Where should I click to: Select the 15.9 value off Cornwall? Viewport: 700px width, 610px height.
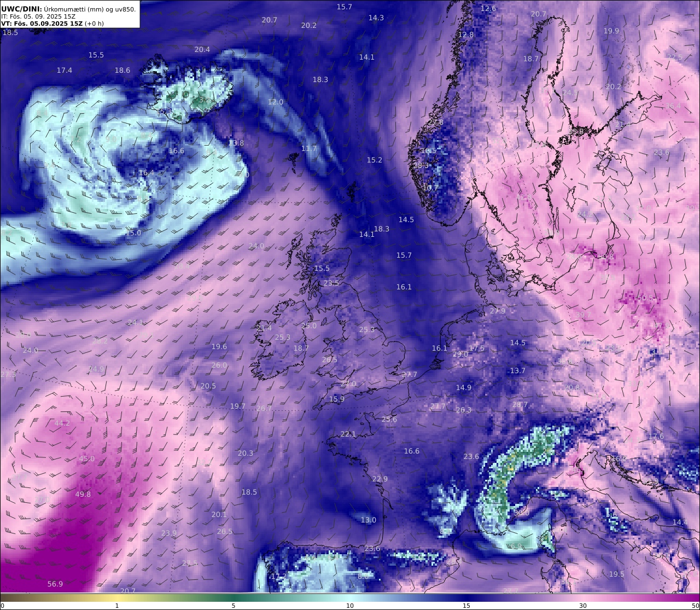click(x=337, y=399)
